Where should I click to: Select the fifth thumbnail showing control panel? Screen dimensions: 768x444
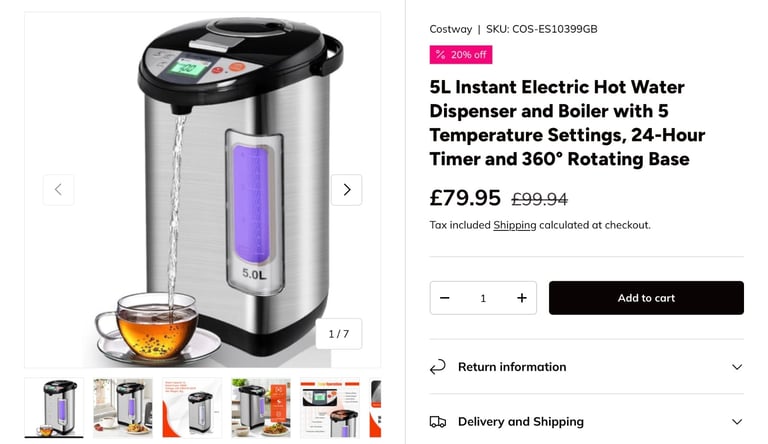point(330,408)
